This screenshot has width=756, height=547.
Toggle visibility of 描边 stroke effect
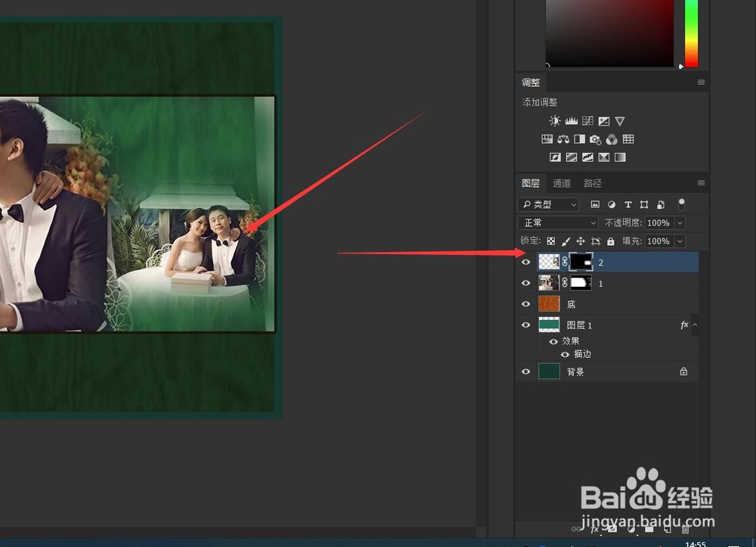[565, 355]
